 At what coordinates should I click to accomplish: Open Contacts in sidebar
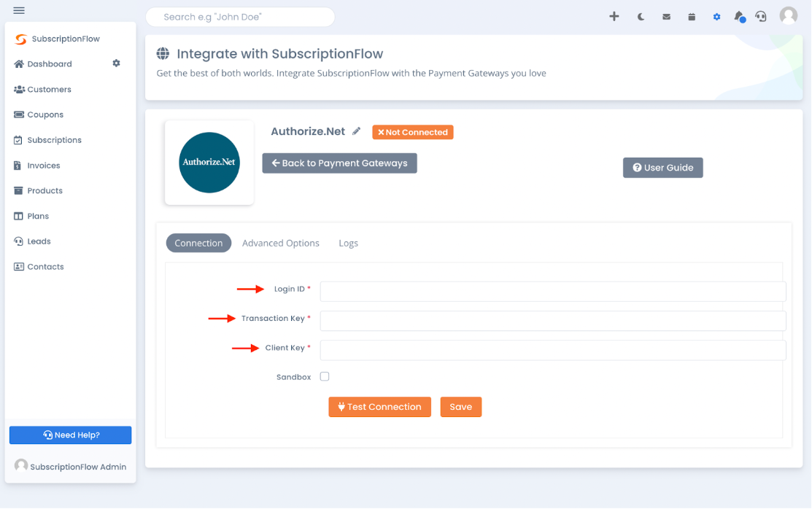point(39,267)
